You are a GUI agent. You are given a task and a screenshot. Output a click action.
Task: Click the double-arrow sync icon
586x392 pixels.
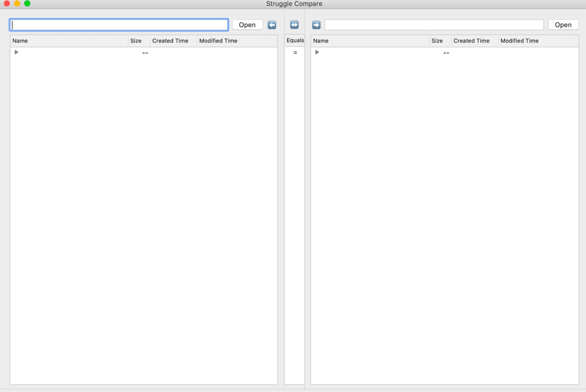[294, 25]
